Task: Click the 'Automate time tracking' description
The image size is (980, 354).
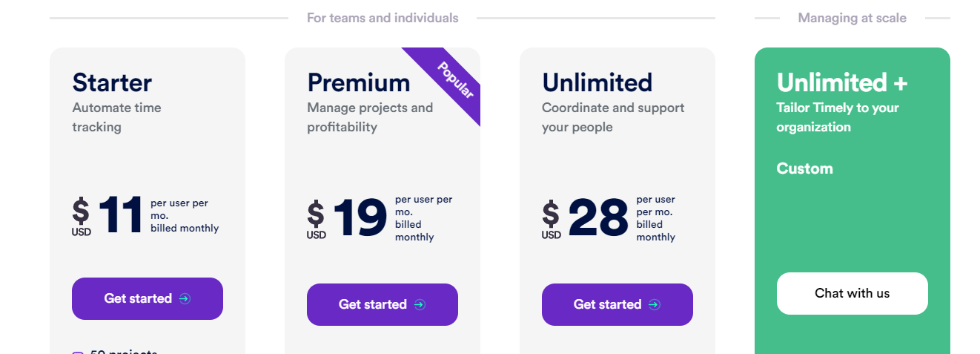Action: coord(116,117)
